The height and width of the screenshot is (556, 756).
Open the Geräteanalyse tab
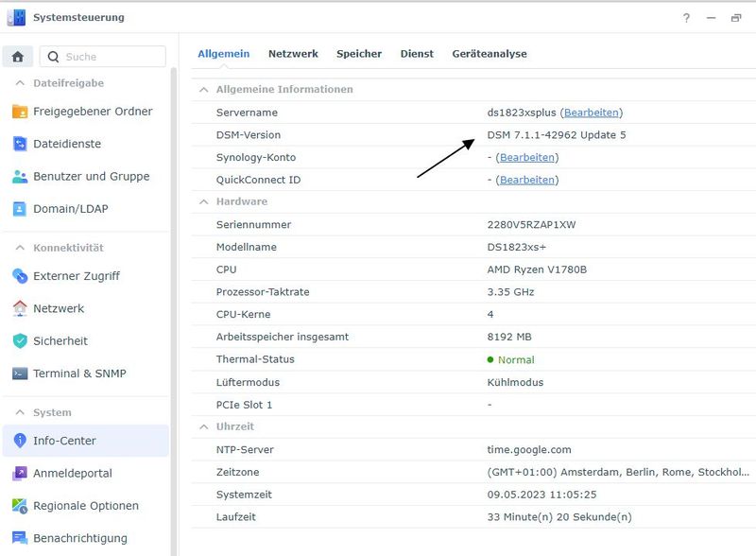(488, 54)
